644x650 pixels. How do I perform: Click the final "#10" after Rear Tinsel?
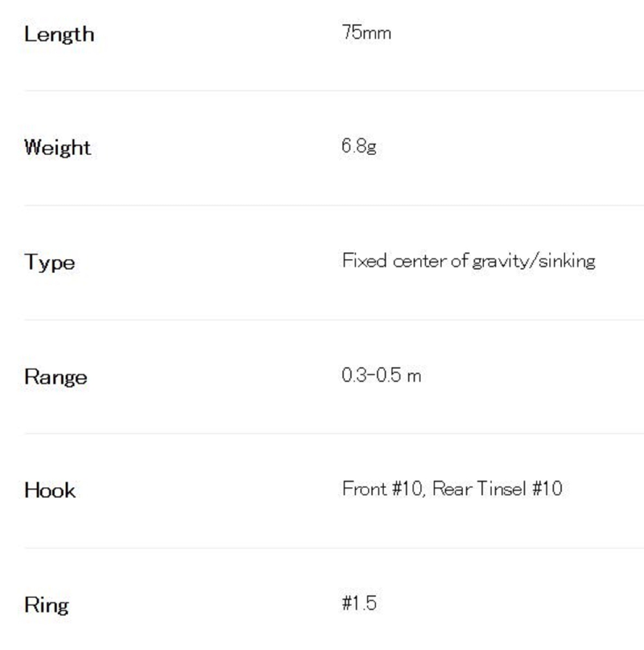[x=547, y=489]
